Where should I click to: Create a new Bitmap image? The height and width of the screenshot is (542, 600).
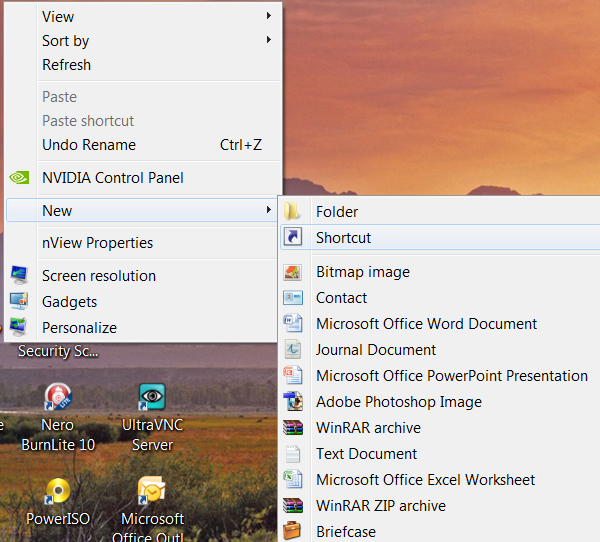point(440,272)
